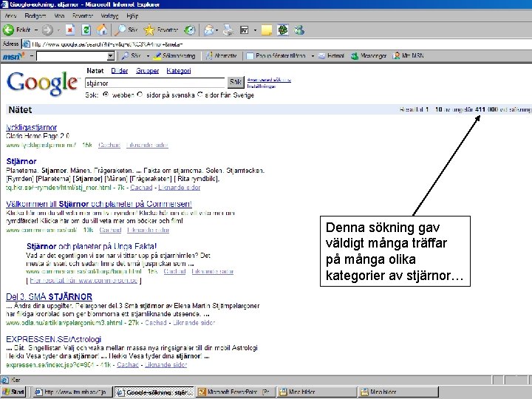This screenshot has width=532, height=399.
Task: Select the sidor på svenska radio button
Action: coord(140,95)
